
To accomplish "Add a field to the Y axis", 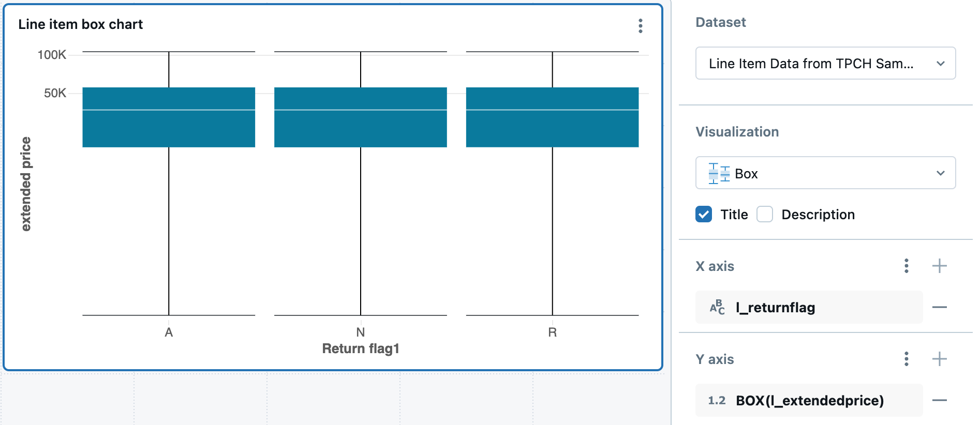I will 940,359.
